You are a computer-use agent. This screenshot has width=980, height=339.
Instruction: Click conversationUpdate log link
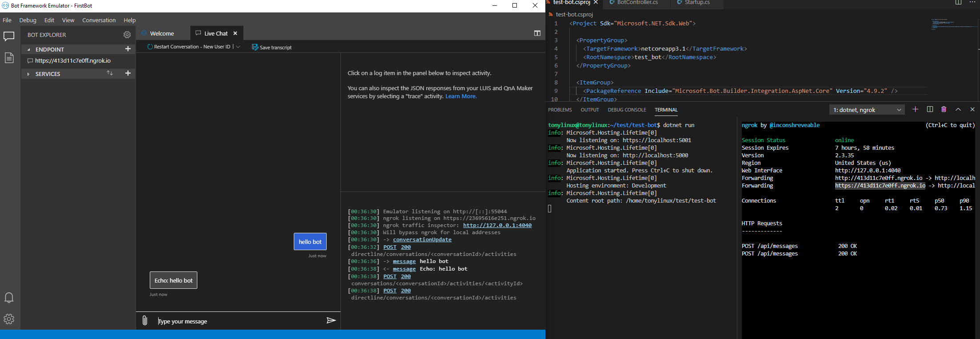[422, 239]
